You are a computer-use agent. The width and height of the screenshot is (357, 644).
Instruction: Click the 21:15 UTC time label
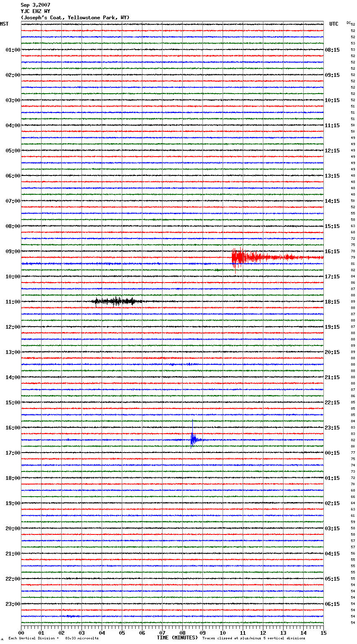[332, 377]
